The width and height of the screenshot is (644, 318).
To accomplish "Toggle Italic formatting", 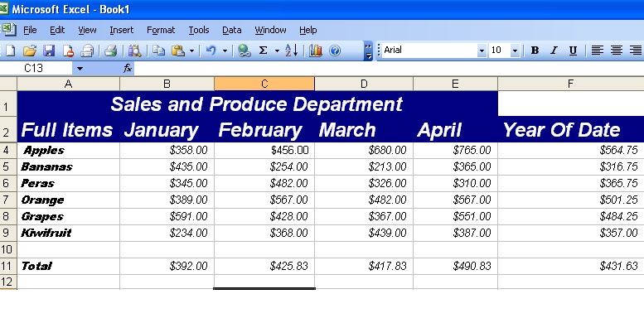I will point(554,50).
